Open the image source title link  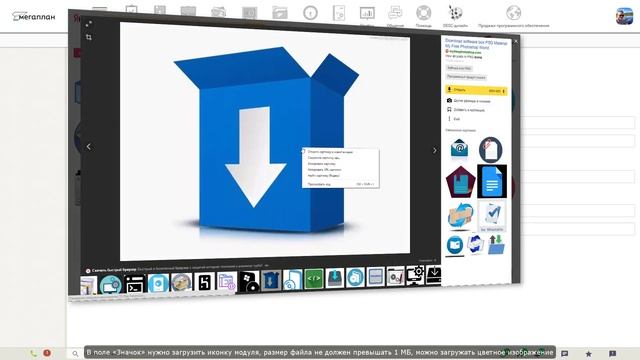[476, 44]
